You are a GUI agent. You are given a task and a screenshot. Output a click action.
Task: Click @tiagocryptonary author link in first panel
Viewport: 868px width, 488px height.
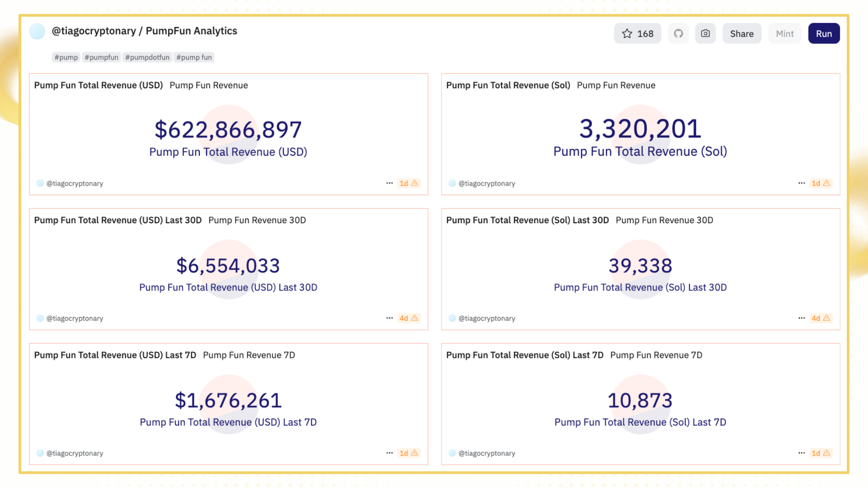pos(75,183)
